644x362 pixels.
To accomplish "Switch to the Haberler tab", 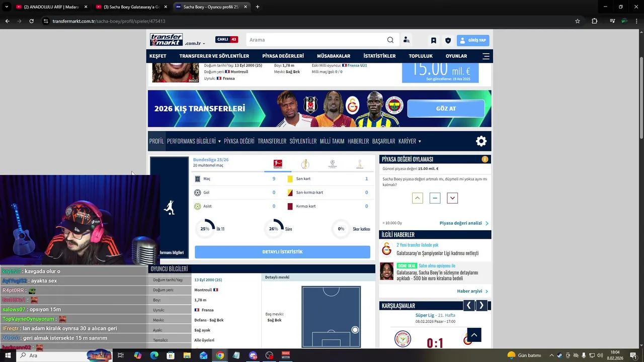I will pyautogui.click(x=358, y=141).
